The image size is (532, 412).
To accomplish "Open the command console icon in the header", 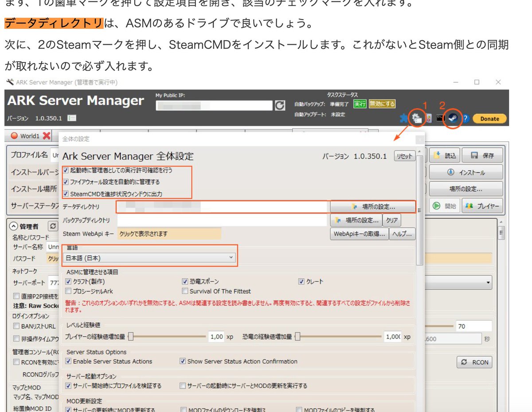I will tap(440, 118).
